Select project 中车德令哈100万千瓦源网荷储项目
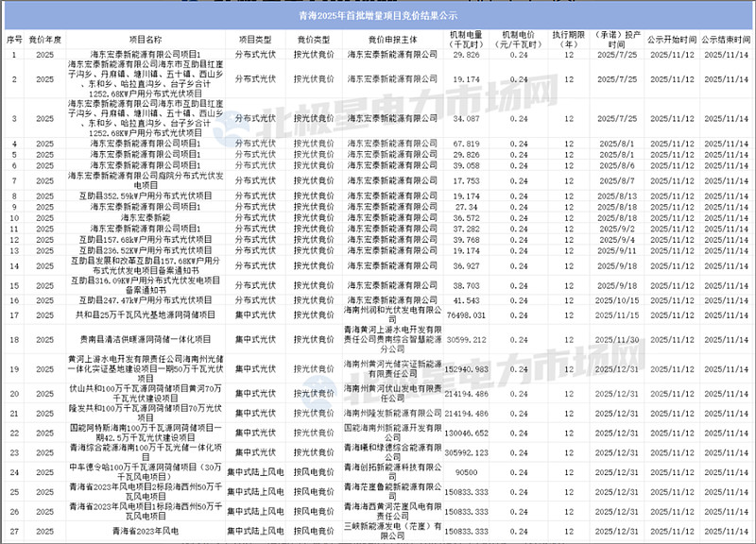Screen dimensions: 756x544 click(x=146, y=472)
